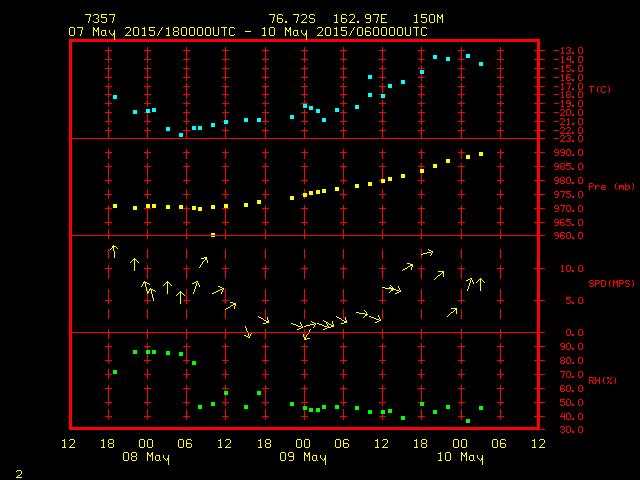Click the "00" hour label above "08 May"
640x480 pixels.
[146, 444]
